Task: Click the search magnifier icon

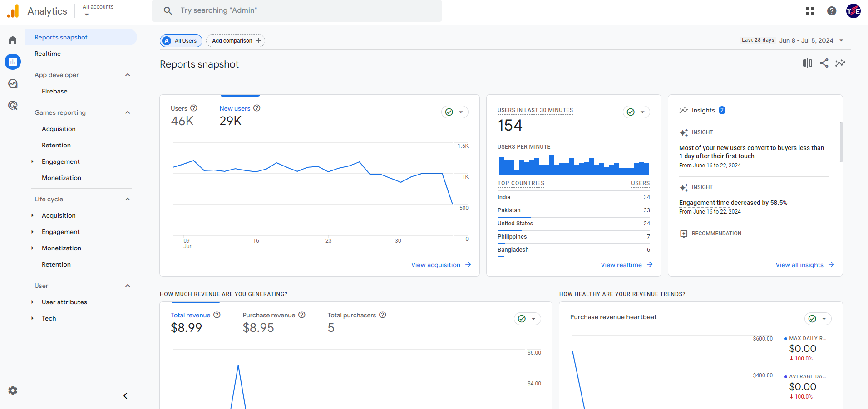Action: pos(168,10)
